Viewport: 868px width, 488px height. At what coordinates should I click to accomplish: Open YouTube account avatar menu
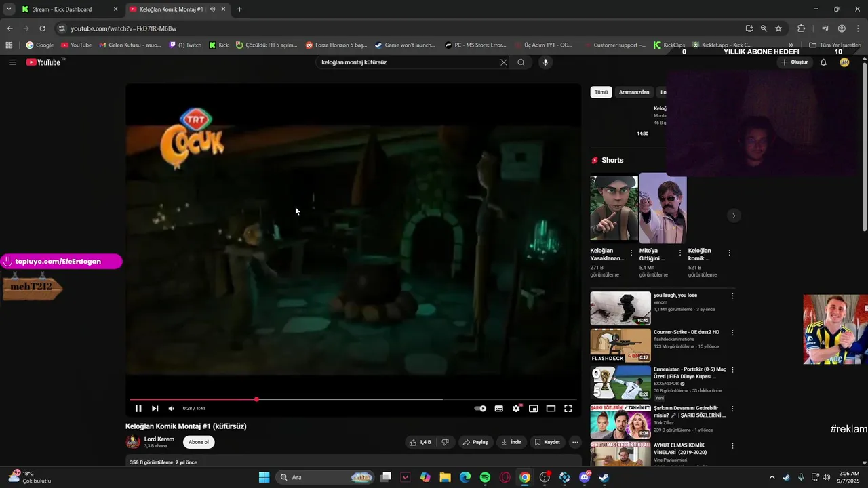844,62
